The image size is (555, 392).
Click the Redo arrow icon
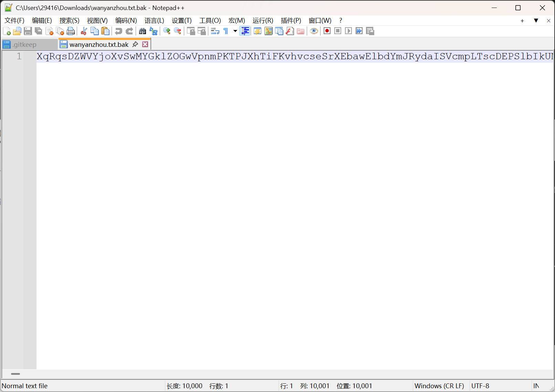pos(129,31)
